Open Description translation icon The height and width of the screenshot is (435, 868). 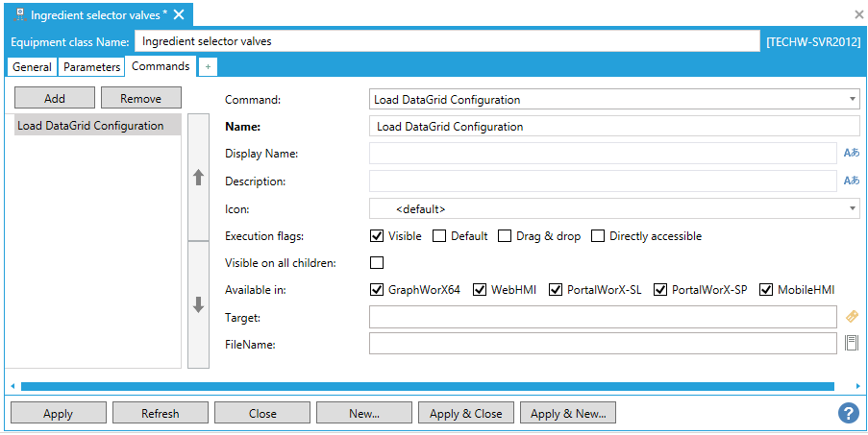coord(851,181)
